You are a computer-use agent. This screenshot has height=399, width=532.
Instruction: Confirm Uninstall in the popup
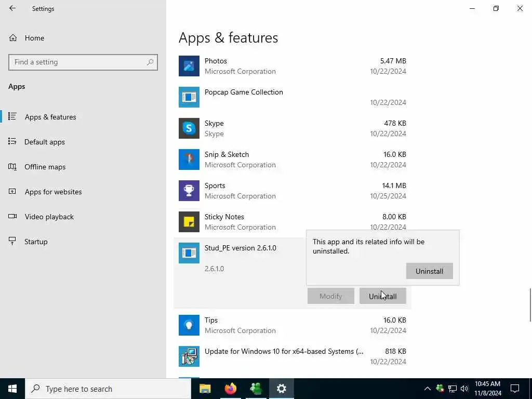point(429,271)
